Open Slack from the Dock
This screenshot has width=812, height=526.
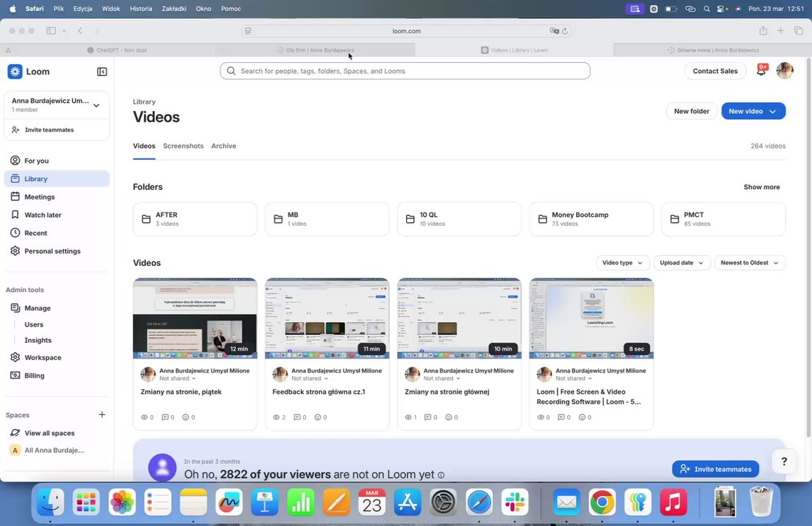515,502
